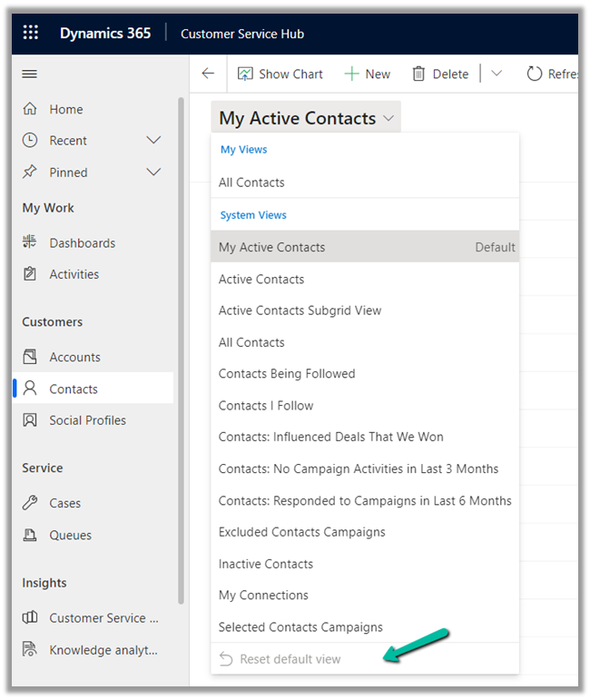Viewport: 590px width, 700px height.
Task: Collapse the hamburger navigation menu
Action: (x=30, y=74)
